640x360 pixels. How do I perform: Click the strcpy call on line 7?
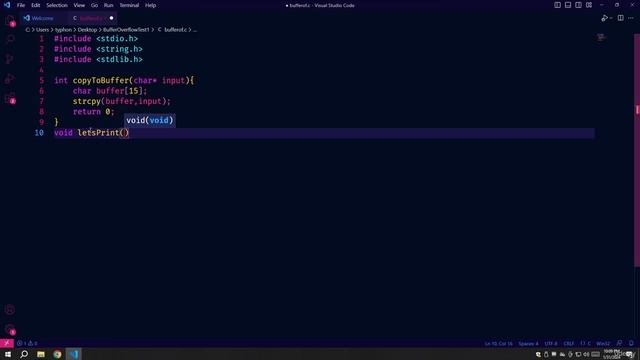point(87,101)
